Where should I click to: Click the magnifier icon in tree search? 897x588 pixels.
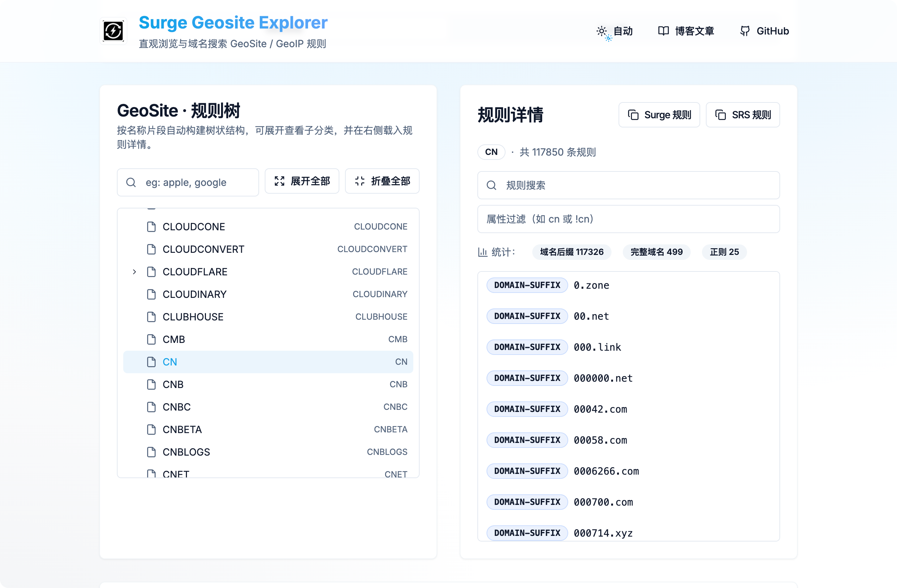(131, 182)
